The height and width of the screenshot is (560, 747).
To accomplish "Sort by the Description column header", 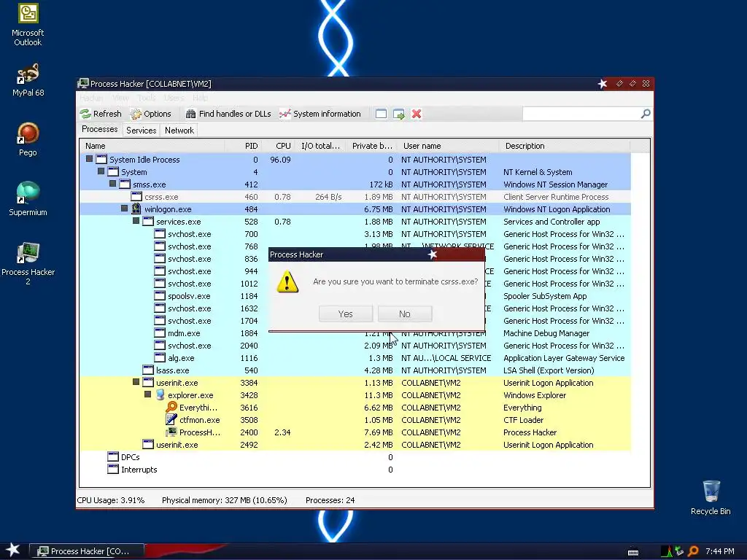I will coord(564,146).
